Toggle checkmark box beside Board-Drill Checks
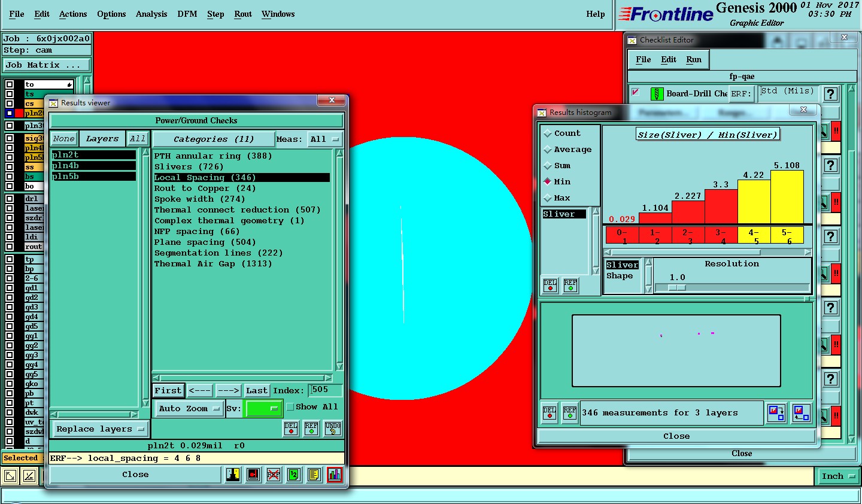Screen dimensions: 862x504 click(636, 92)
